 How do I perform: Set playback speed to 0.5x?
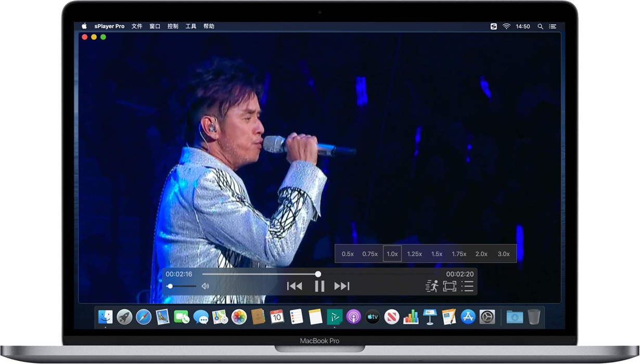tap(348, 254)
